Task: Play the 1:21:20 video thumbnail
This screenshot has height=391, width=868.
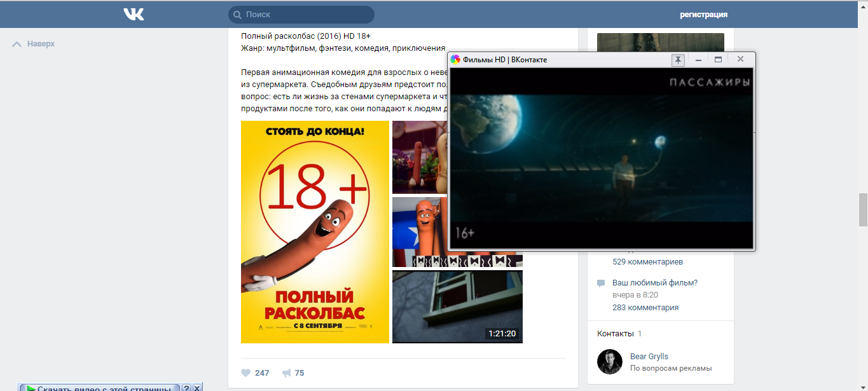Action: point(457,306)
